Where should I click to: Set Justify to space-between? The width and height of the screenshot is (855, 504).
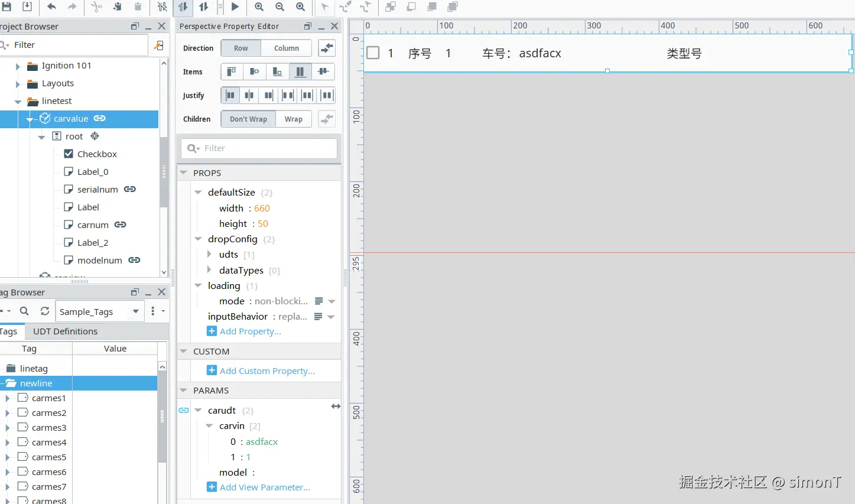click(288, 95)
